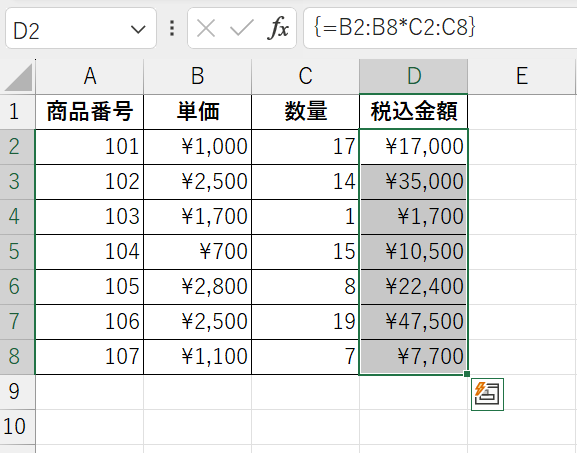This screenshot has height=453, width=577.
Task: Click the Select All triangle corner
Action: [18, 77]
